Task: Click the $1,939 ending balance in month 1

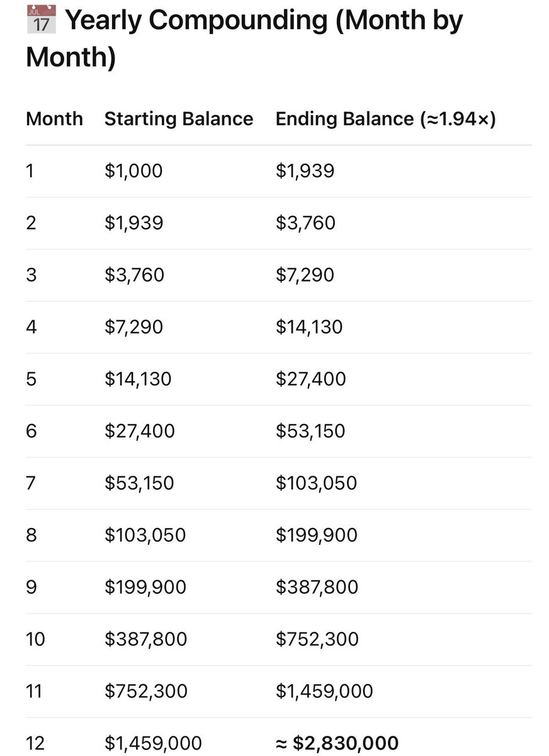Action: pos(305,171)
